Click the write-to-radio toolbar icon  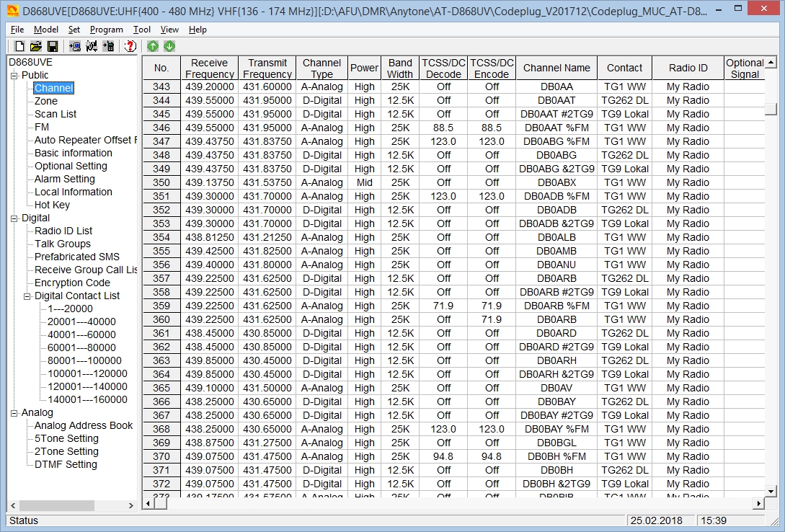coord(108,46)
